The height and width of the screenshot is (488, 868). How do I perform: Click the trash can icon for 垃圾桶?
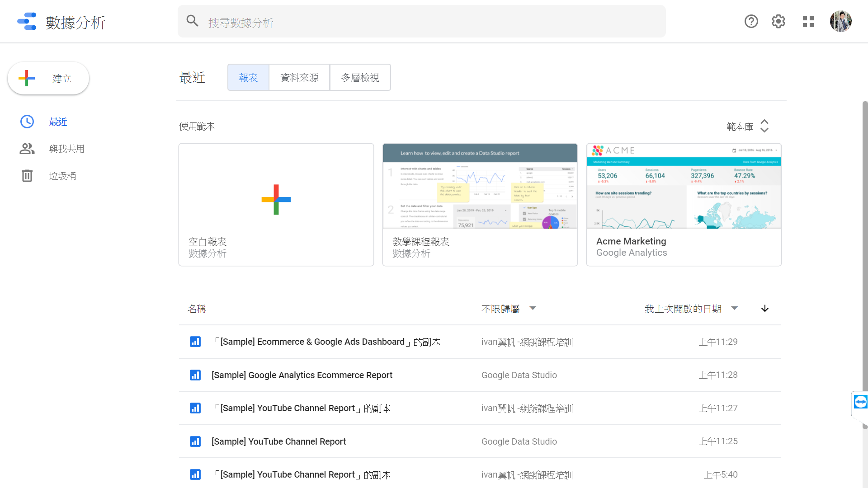tap(27, 176)
